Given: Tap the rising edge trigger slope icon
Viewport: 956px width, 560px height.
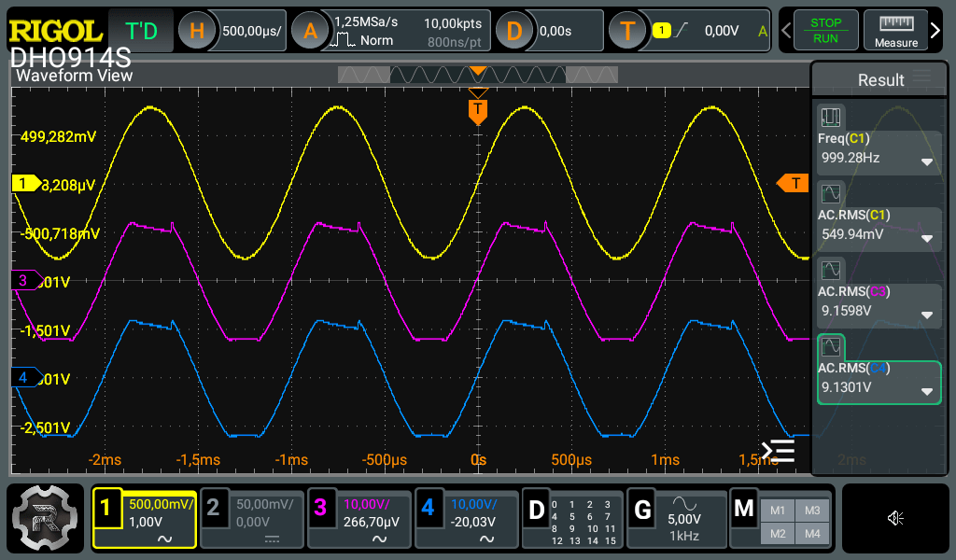Looking at the screenshot, I should (682, 30).
